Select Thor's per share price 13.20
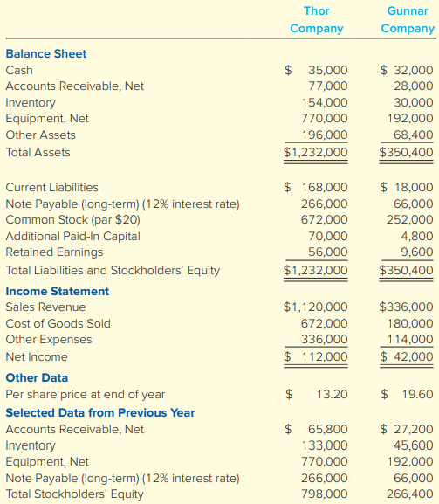The image size is (439, 504). pos(332,394)
